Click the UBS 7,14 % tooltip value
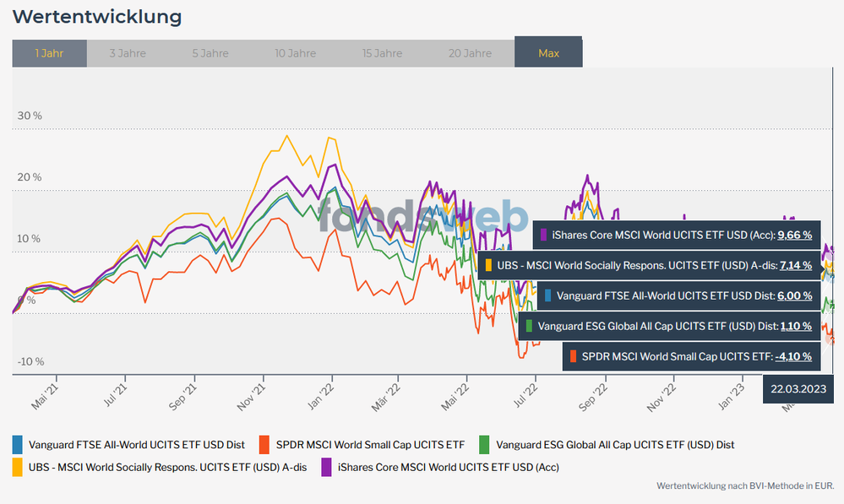The height and width of the screenshot is (504, 844). [x=794, y=265]
